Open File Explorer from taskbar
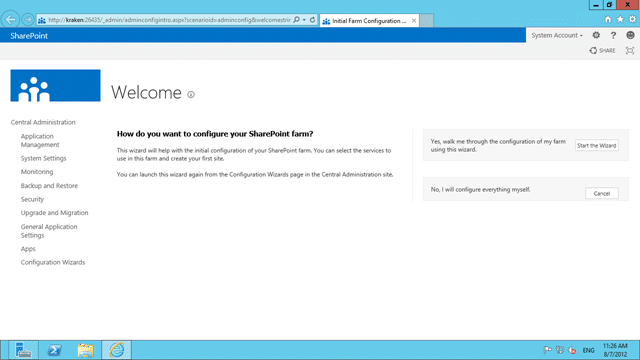Viewport: 640px width, 360px height. (85, 350)
